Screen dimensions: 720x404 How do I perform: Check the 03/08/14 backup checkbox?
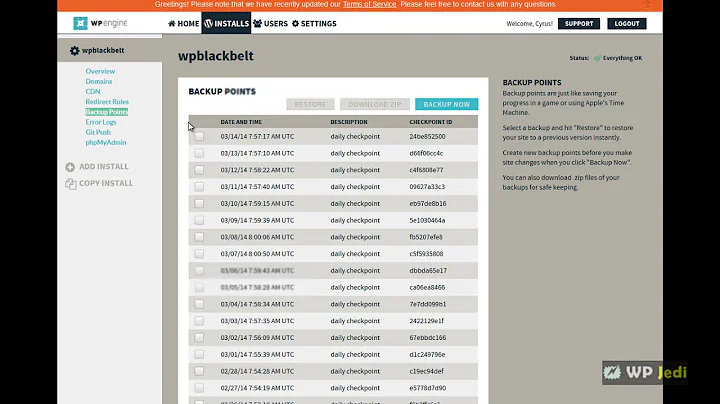click(199, 237)
